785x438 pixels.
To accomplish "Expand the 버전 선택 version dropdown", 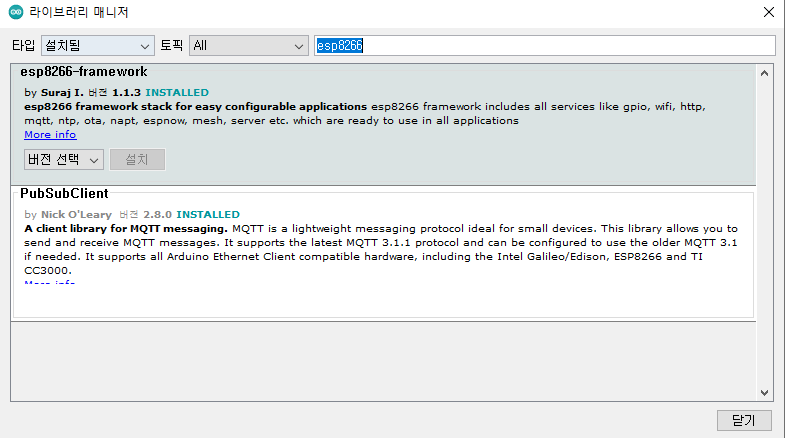I will (x=64, y=160).
